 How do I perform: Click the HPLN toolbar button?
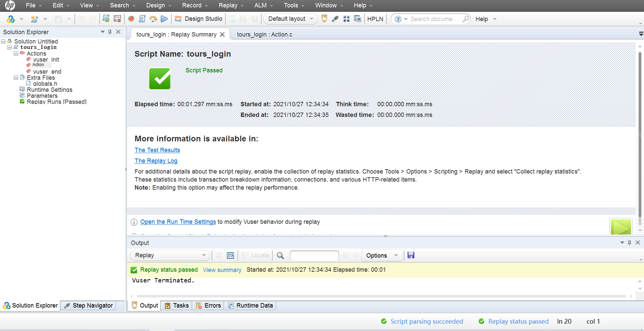point(375,19)
